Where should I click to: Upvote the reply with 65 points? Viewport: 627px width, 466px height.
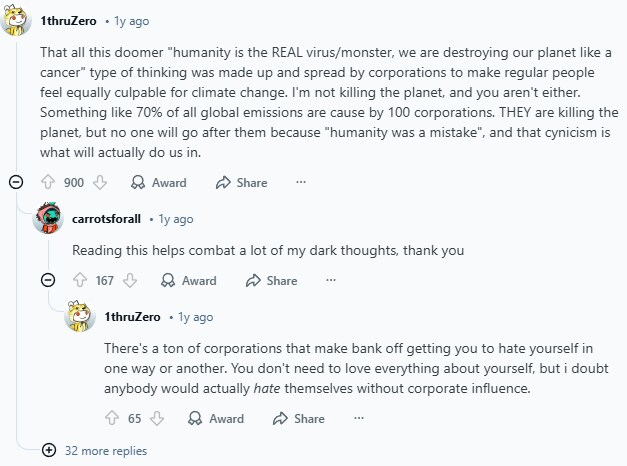110,419
